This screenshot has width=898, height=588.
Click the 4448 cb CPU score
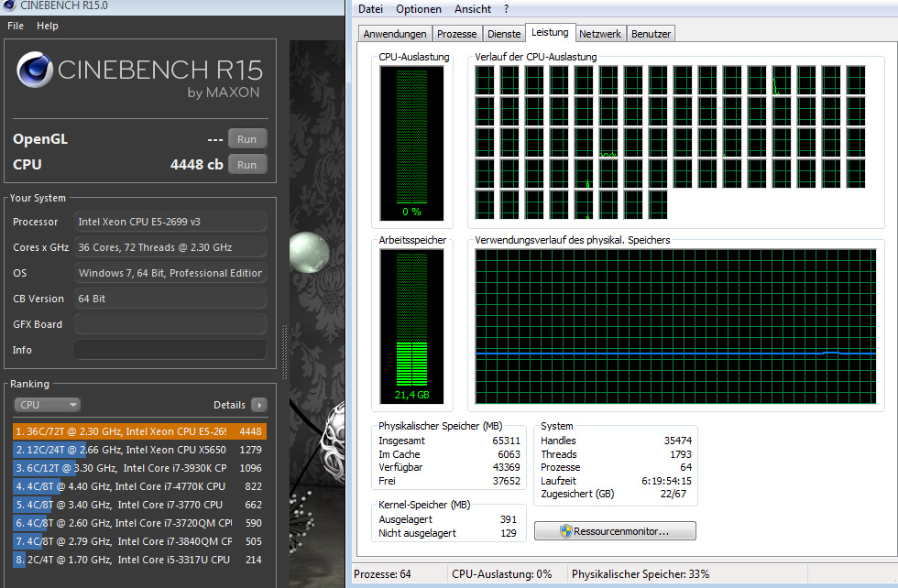pos(196,164)
